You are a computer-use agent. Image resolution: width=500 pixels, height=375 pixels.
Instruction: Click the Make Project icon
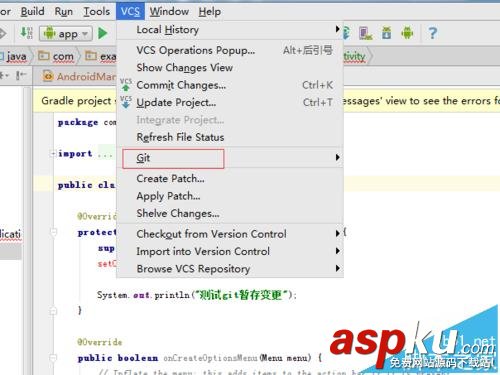tap(26, 33)
